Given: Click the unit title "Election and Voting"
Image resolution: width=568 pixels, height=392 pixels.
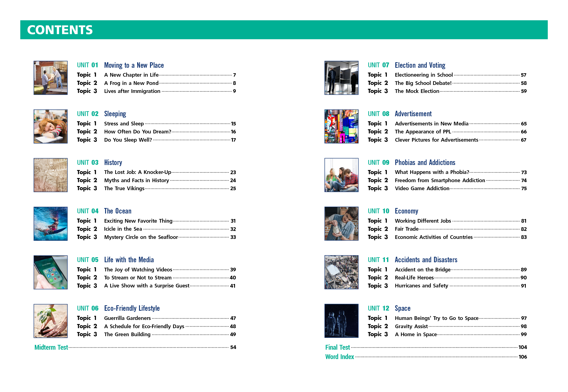Looking at the screenshot, I should click(x=420, y=65).
